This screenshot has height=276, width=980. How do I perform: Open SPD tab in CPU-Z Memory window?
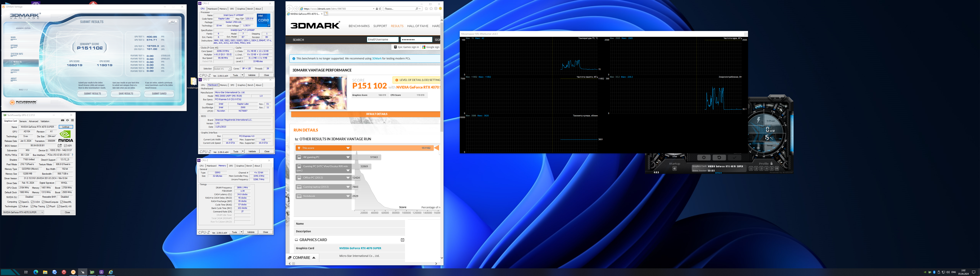pyautogui.click(x=231, y=166)
